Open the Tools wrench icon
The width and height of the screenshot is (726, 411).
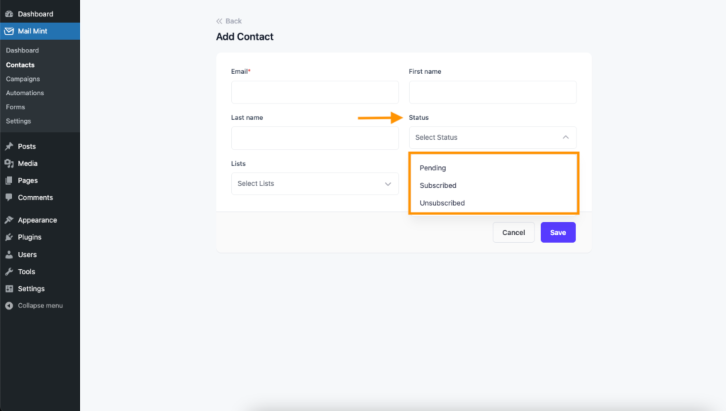tap(9, 272)
